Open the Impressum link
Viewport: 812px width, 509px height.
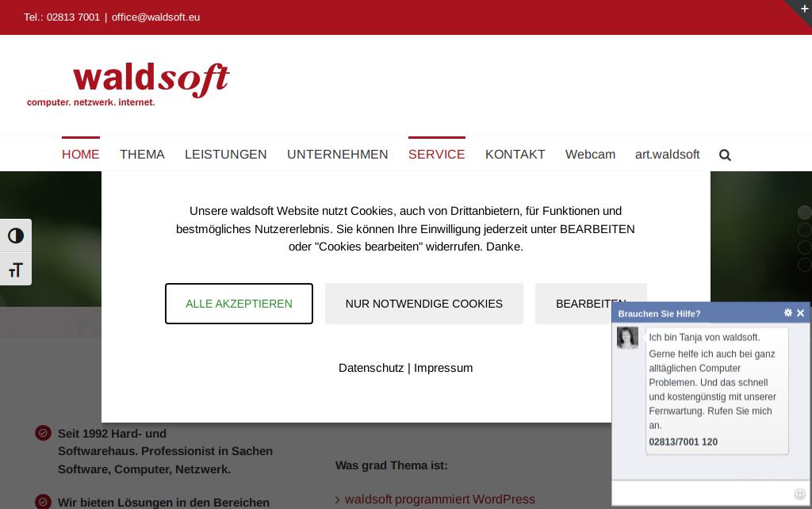[x=443, y=368]
